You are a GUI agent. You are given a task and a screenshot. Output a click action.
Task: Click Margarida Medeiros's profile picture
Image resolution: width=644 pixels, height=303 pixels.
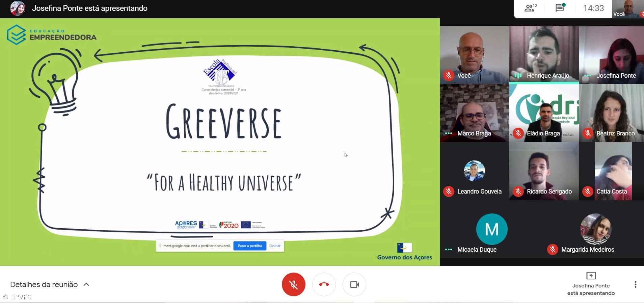pyautogui.click(x=595, y=229)
